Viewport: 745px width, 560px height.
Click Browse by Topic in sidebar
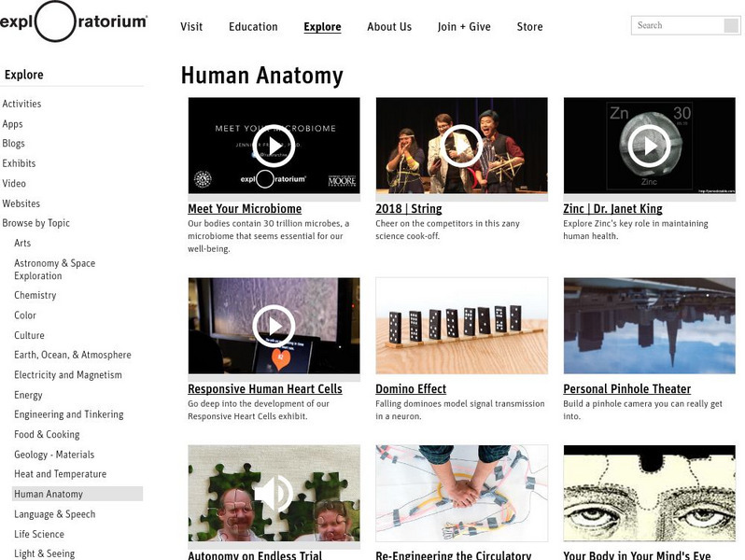35,223
